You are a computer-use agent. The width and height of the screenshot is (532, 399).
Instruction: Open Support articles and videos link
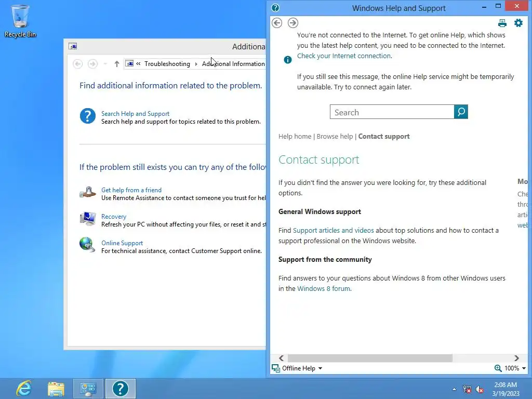coord(333,230)
